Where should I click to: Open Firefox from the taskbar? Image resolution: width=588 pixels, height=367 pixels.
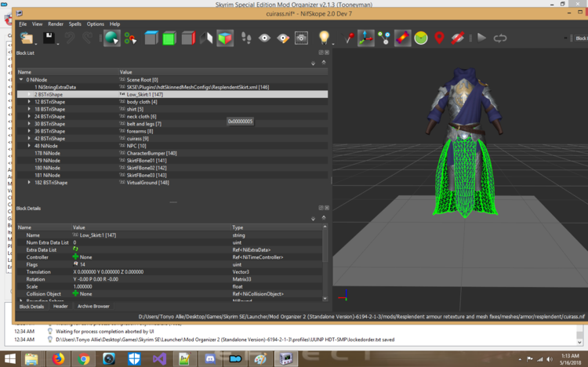pos(58,359)
